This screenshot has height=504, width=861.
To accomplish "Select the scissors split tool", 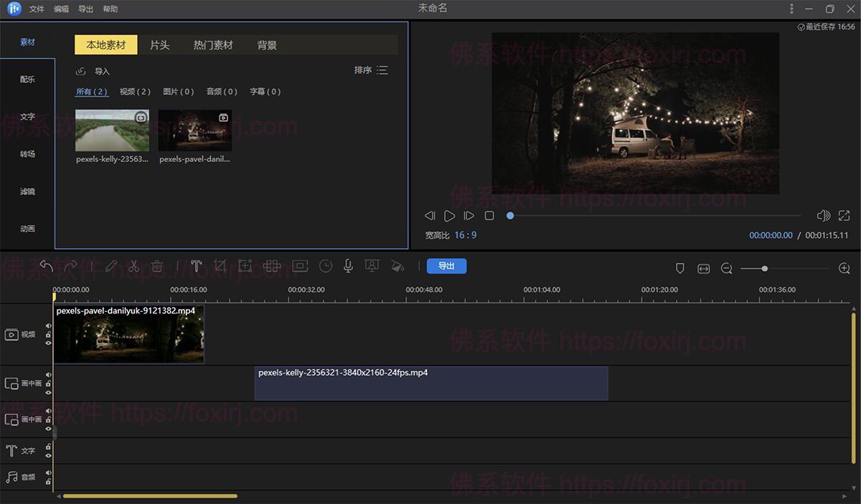I will click(133, 266).
